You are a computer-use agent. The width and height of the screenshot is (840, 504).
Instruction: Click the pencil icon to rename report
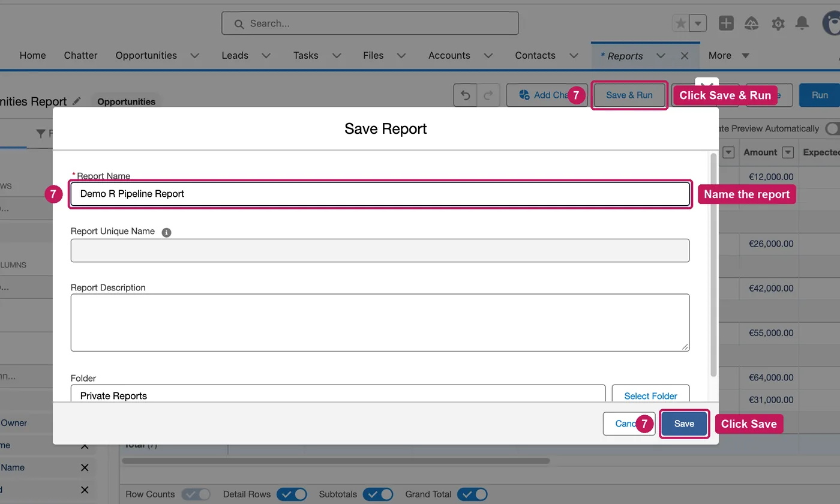click(77, 101)
